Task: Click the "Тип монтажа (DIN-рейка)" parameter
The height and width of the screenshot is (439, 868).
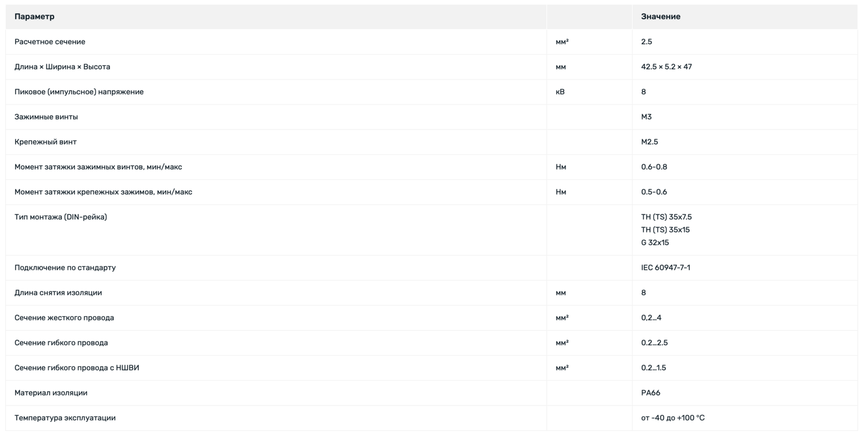Action: coord(60,217)
